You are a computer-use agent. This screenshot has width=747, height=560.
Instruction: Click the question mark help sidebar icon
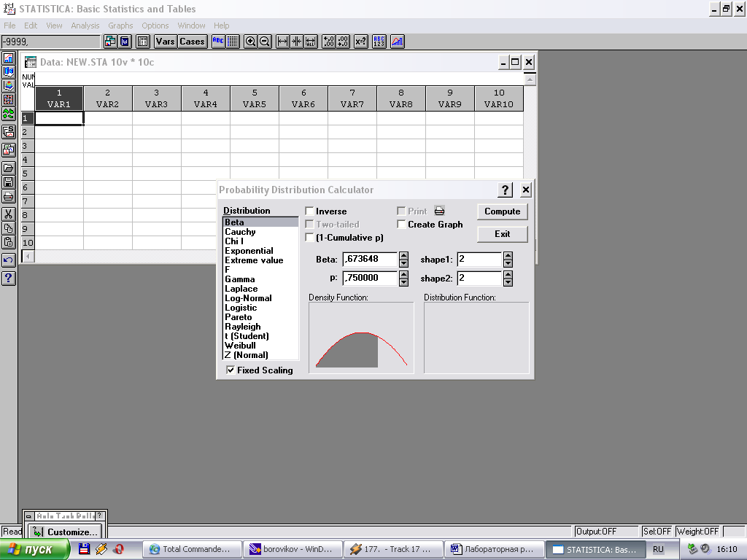pyautogui.click(x=9, y=278)
